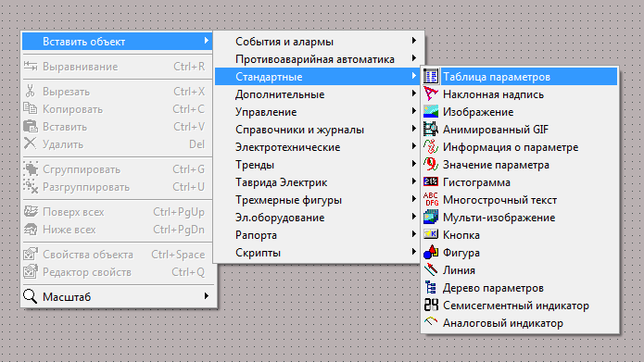Click the Вырезать scissors icon
Viewport: 644px width, 362px height.
click(30, 91)
